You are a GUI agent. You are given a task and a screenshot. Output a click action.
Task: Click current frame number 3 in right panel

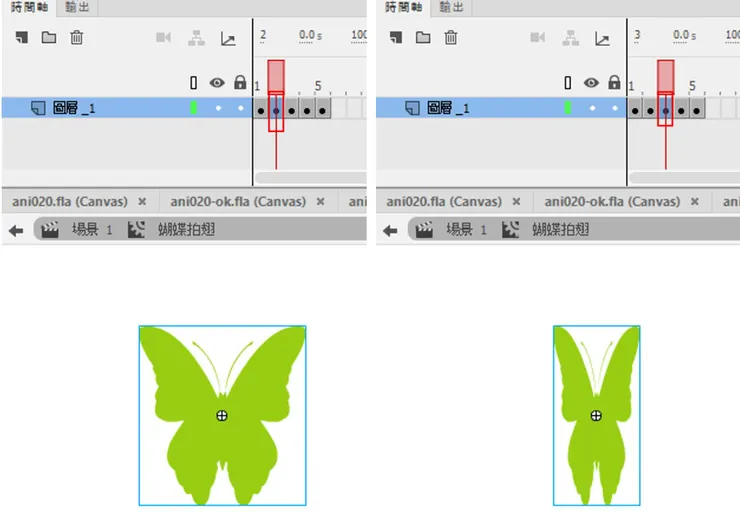tap(637, 35)
